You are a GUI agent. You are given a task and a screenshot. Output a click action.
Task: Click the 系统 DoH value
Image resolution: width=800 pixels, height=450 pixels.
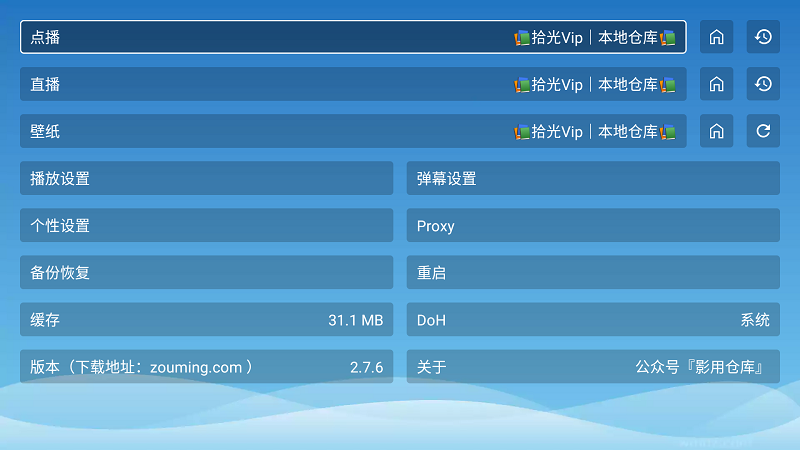pyautogui.click(x=755, y=320)
